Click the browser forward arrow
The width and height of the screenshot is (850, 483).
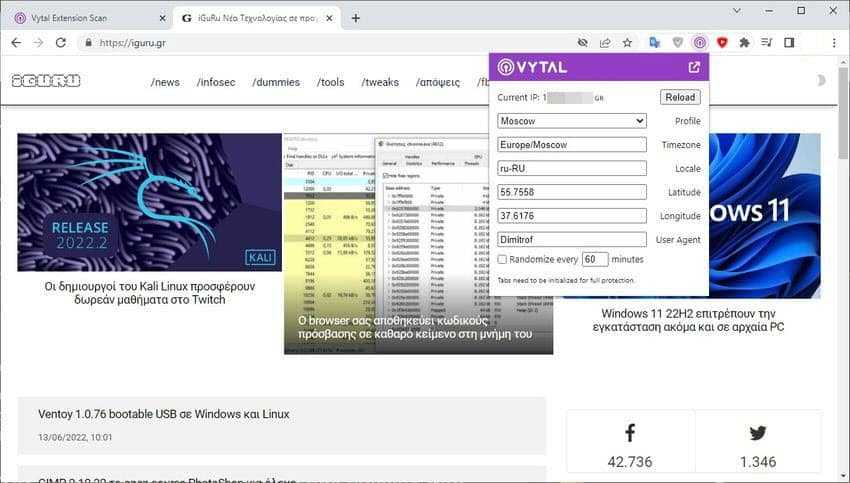[x=38, y=42]
